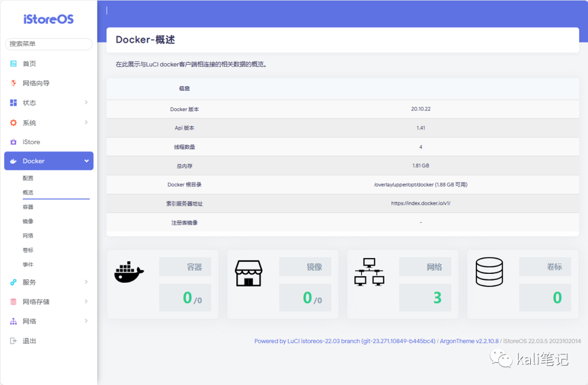This screenshot has height=385, width=588.
Task: Expand the 状态 menu chevron
Action: pyautogui.click(x=86, y=102)
